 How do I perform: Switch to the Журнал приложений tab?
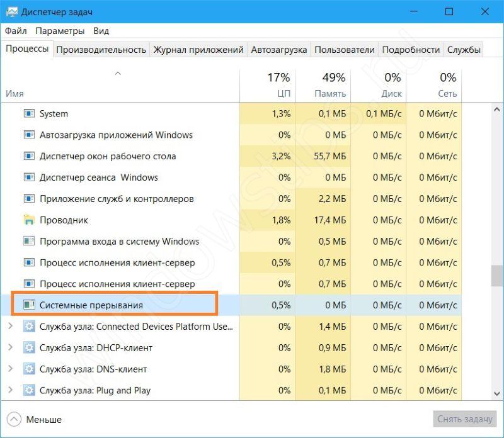(x=198, y=50)
